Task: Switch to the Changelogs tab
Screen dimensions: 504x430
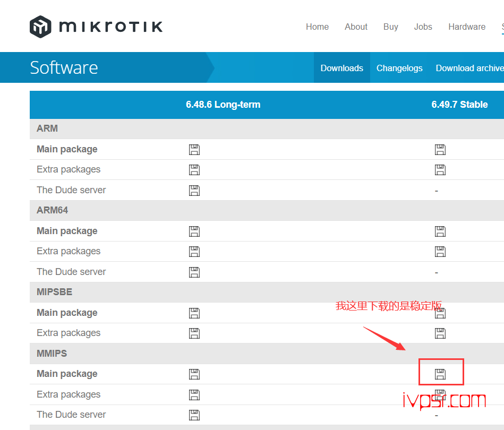Action: (399, 68)
